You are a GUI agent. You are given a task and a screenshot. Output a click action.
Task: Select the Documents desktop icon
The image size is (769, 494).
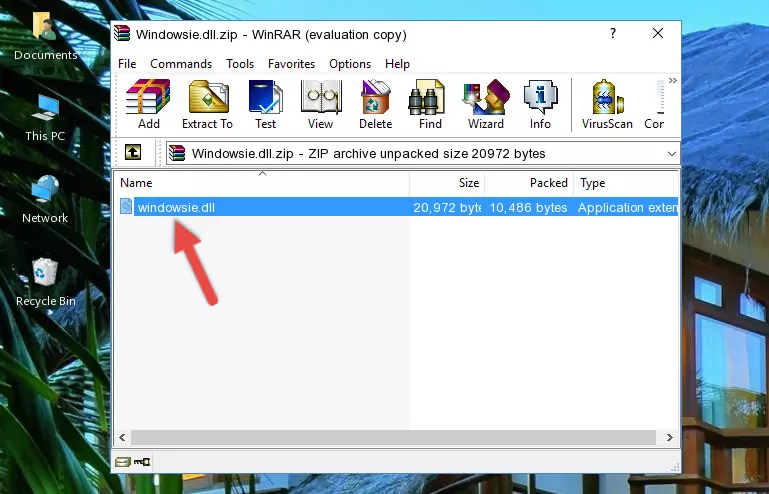click(46, 37)
